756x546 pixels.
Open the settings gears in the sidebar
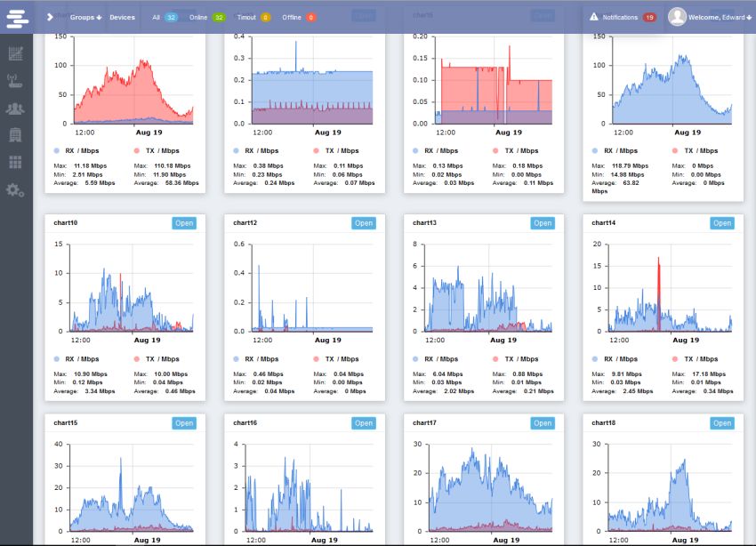[15, 190]
